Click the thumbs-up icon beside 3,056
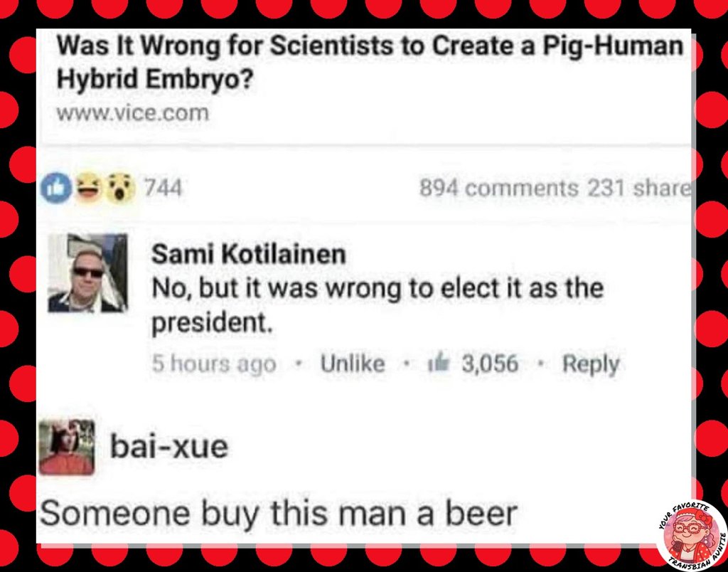Screen dimensions: 728x572 point(437,362)
